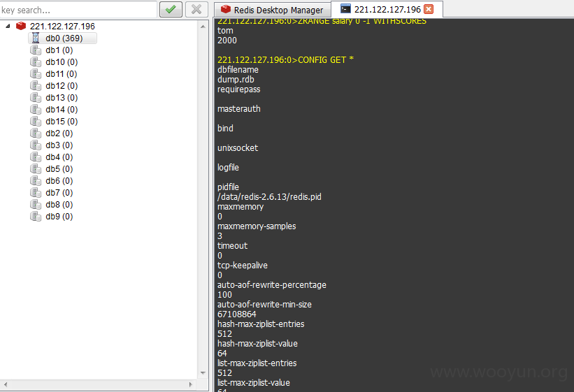The height and width of the screenshot is (392, 574).
Task: Select db2 (0) label in tree
Action: click(59, 133)
